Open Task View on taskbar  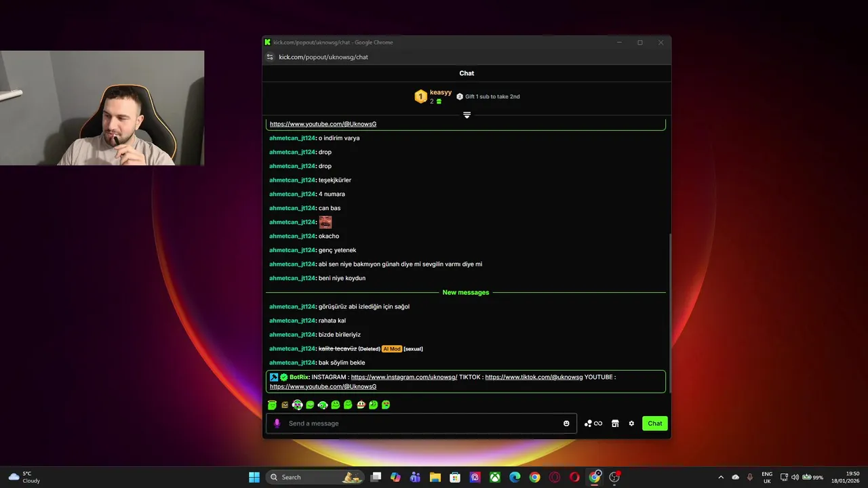pyautogui.click(x=376, y=477)
